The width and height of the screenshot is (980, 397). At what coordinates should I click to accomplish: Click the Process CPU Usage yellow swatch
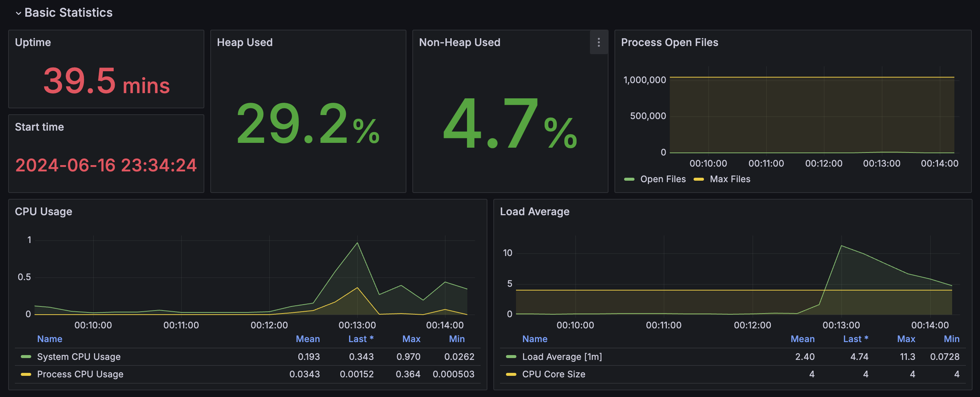[26, 374]
